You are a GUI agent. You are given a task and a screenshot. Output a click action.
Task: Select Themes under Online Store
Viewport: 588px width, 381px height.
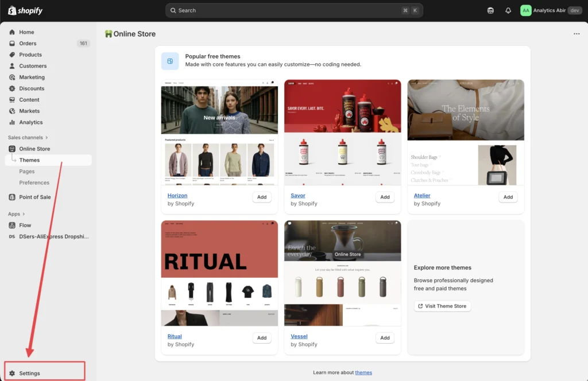click(x=48, y=160)
